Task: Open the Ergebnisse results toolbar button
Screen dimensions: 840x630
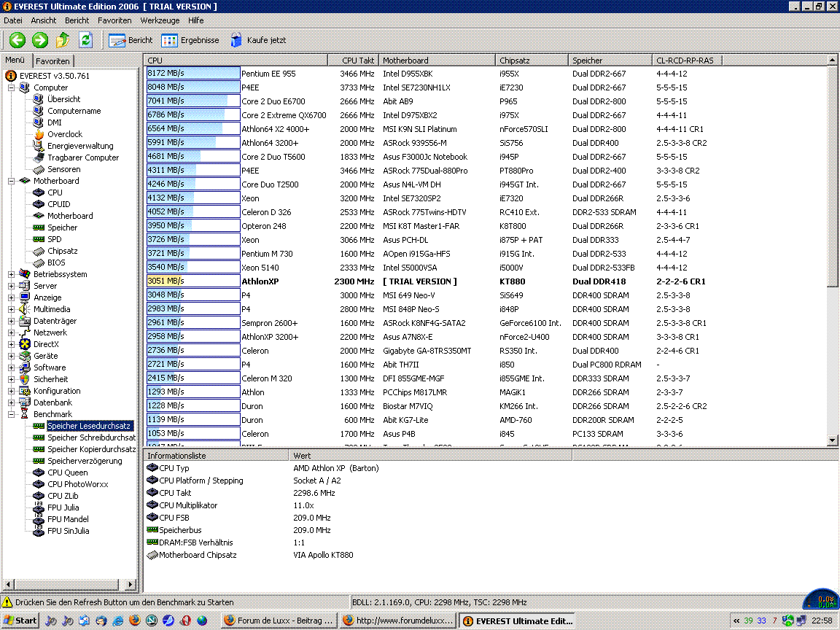Action: (x=190, y=40)
